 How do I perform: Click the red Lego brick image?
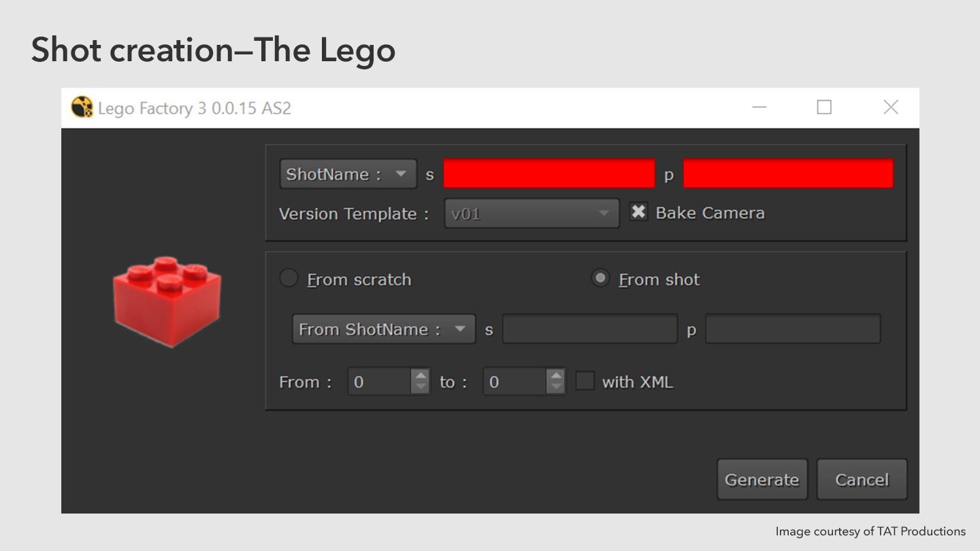tap(167, 301)
